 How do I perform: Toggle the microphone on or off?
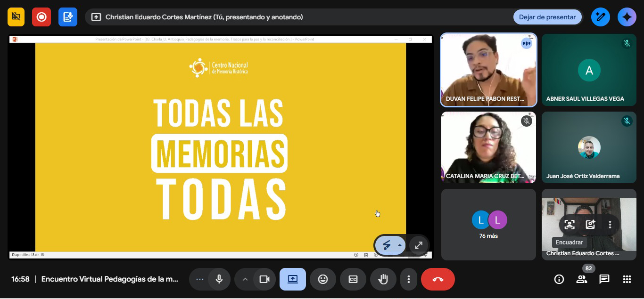[219, 279]
